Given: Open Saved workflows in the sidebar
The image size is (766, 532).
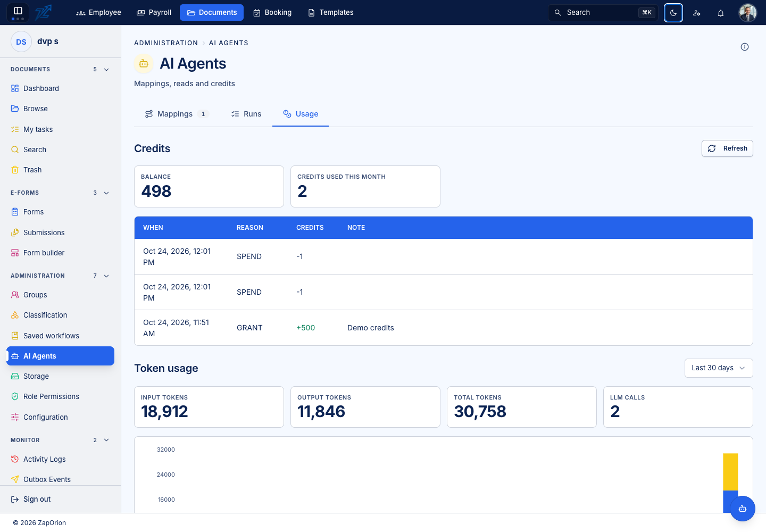Looking at the screenshot, I should (x=61, y=336).
